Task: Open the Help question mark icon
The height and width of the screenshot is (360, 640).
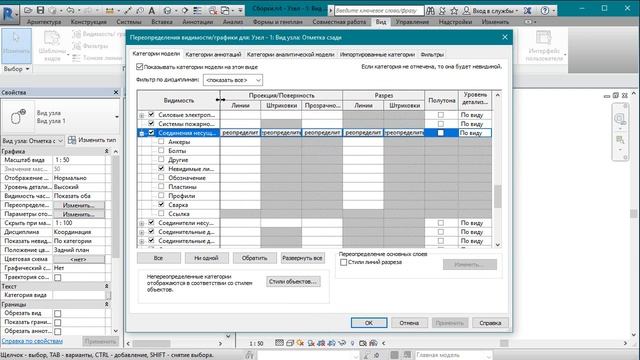Action: (544, 11)
